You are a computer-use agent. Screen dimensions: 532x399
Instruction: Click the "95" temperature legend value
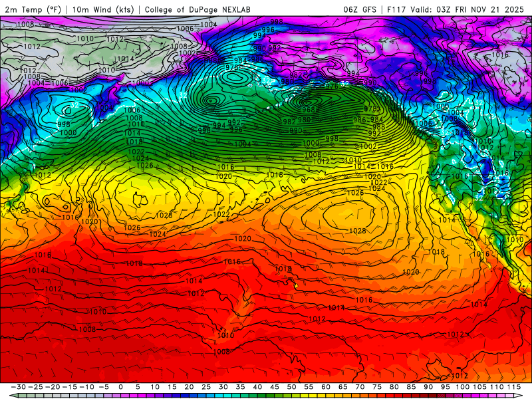[x=445, y=387]
